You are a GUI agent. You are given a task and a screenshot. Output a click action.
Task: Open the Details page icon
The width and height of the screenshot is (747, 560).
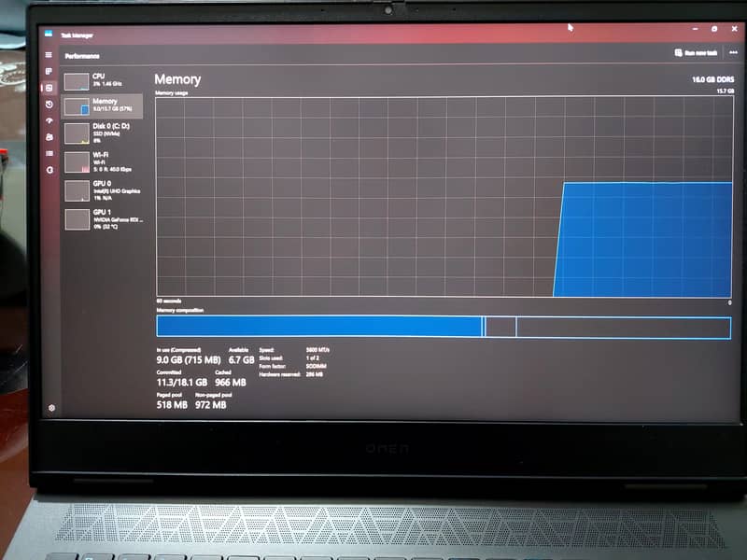coord(49,153)
